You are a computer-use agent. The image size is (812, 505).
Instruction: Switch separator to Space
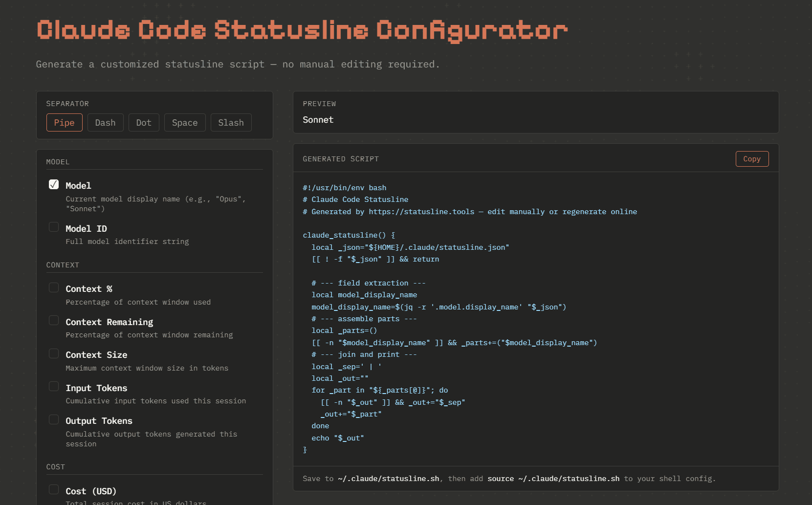point(185,123)
